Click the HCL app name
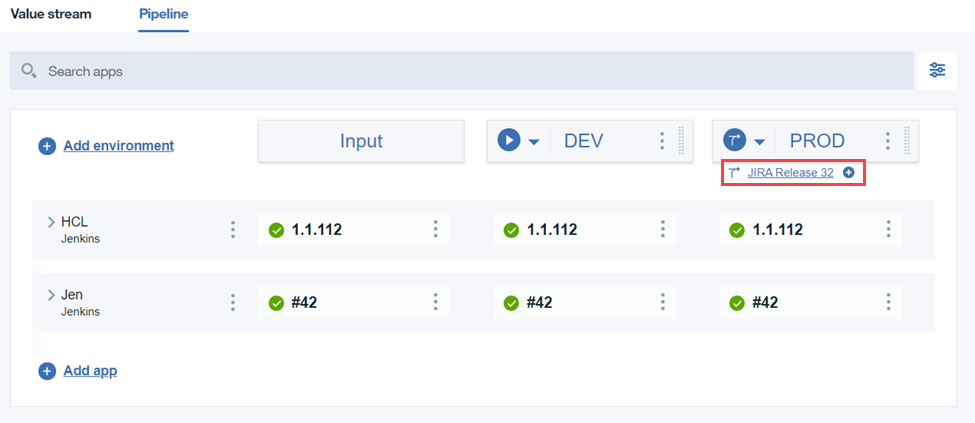 (75, 222)
